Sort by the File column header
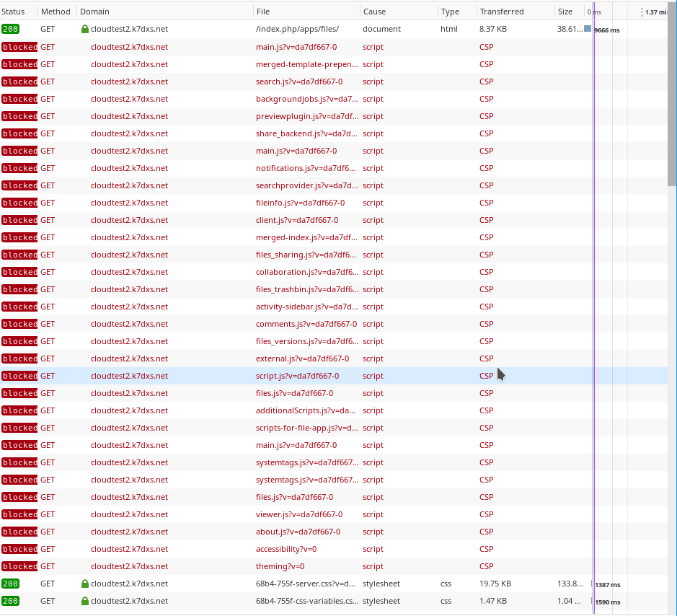Image resolution: width=677 pixels, height=616 pixels. [x=262, y=11]
